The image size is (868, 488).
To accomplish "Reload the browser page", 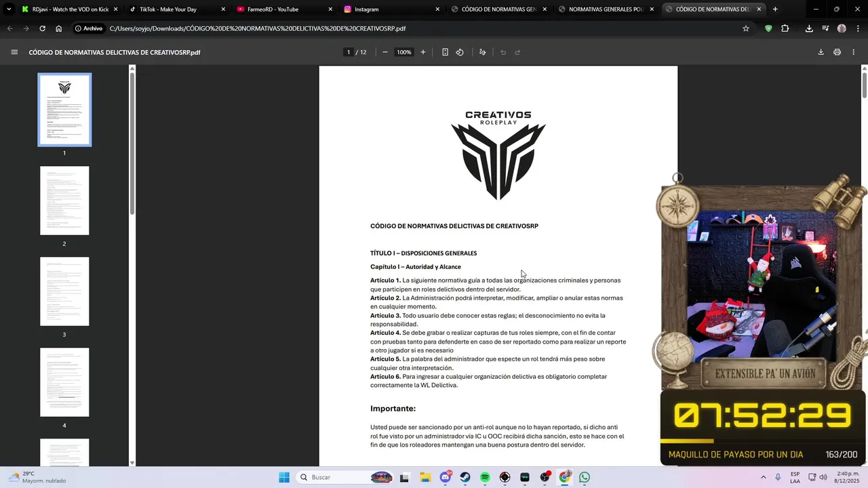I will pyautogui.click(x=42, y=28).
